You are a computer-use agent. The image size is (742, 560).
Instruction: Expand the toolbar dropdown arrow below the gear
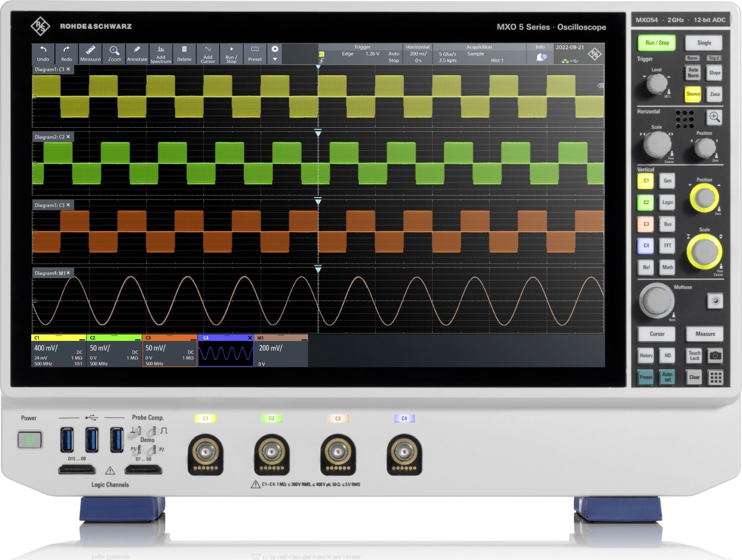(275, 59)
